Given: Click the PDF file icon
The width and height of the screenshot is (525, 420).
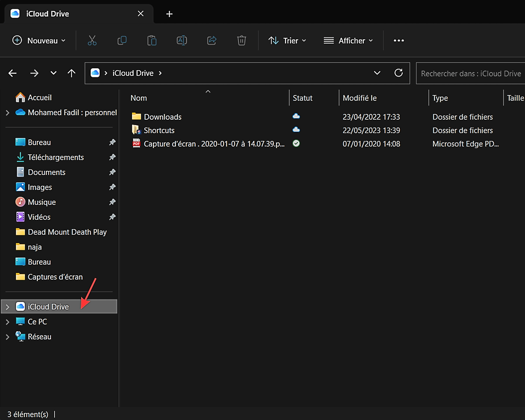Looking at the screenshot, I should (136, 143).
